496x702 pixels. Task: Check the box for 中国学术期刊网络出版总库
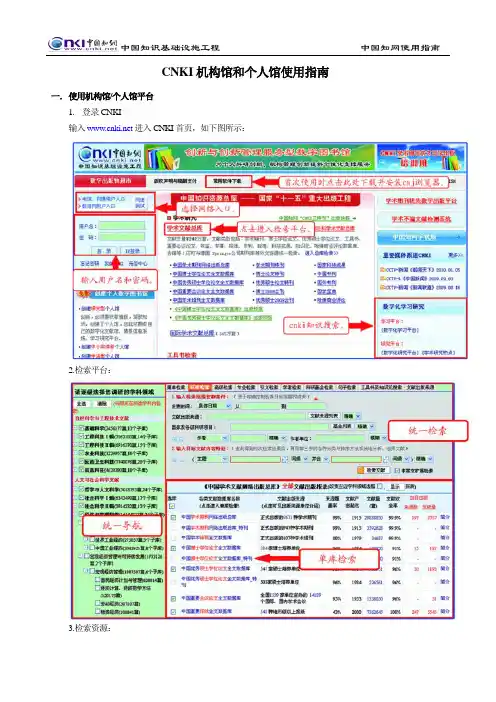pos(173,518)
